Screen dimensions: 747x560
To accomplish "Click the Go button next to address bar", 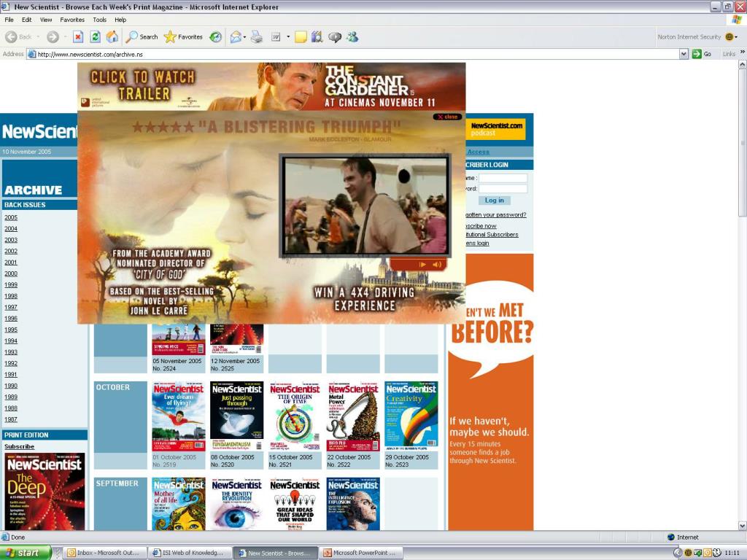I will 702,54.
